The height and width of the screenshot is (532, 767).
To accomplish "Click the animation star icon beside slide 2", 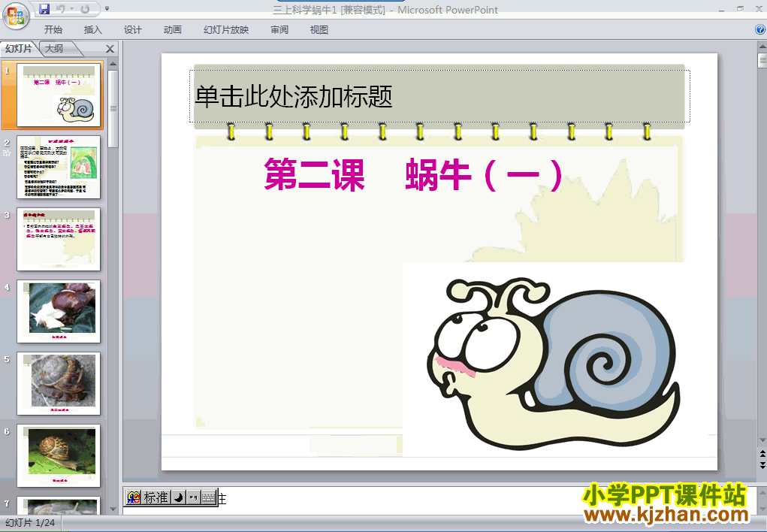I will click(x=7, y=153).
